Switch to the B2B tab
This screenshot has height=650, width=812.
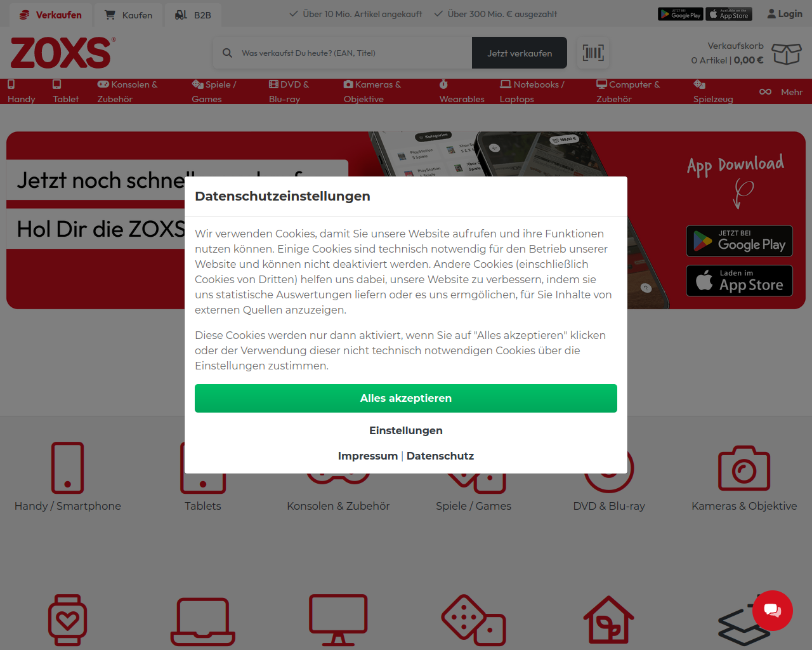click(193, 15)
